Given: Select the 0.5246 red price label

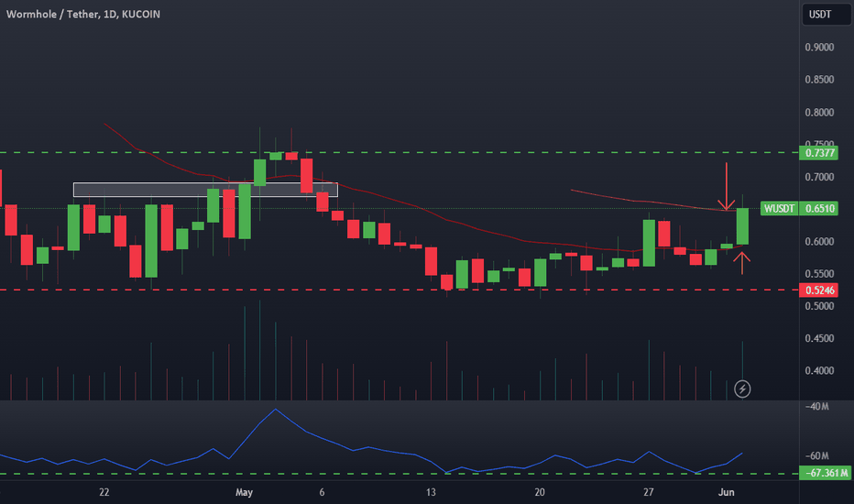Looking at the screenshot, I should pos(818,290).
